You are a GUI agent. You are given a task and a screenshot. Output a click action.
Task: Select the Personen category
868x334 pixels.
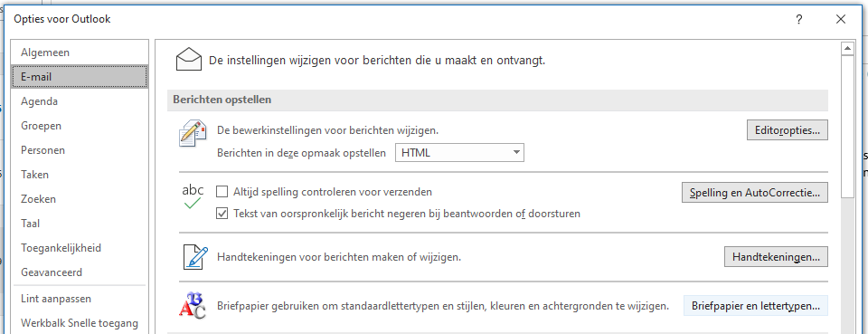click(42, 150)
